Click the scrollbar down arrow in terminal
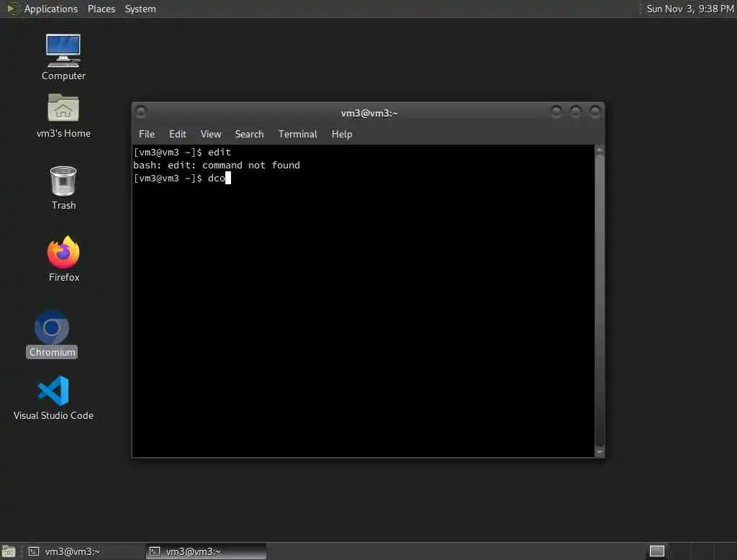737x560 pixels. tap(600, 452)
